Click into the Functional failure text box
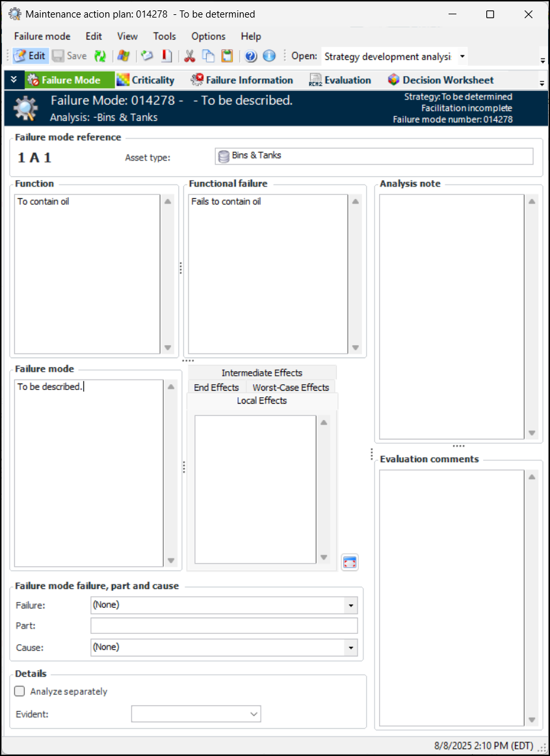550x756 pixels. coord(268,274)
